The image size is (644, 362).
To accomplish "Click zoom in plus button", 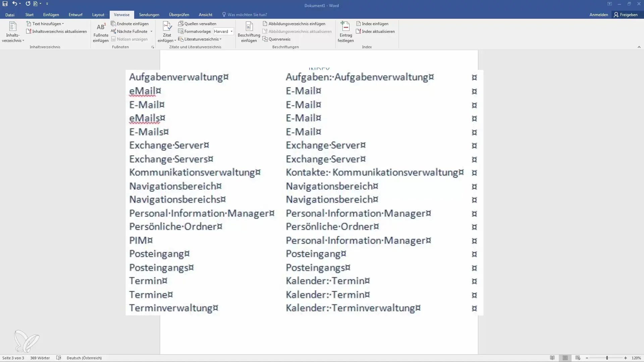I will tap(626, 358).
